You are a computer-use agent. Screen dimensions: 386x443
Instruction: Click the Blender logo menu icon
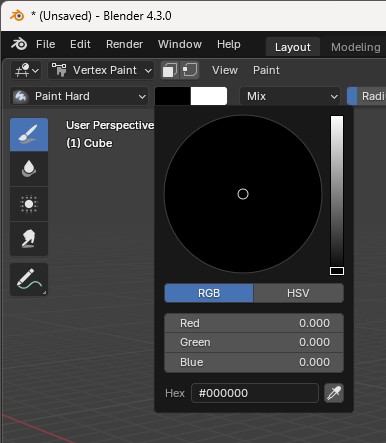(x=19, y=44)
